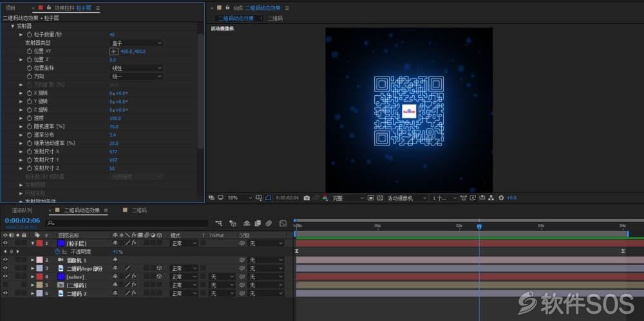
Task: Click the reset exposure icon
Action: [x=501, y=198]
